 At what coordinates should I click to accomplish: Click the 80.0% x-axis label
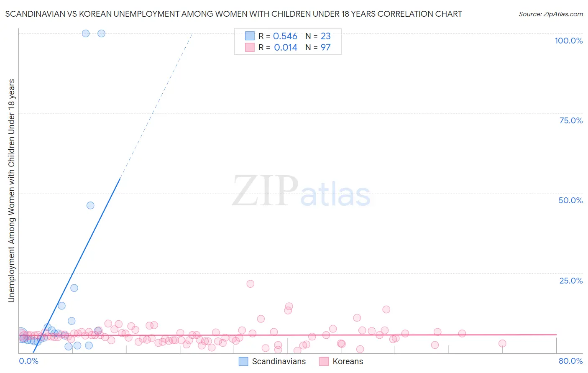(x=570, y=361)
